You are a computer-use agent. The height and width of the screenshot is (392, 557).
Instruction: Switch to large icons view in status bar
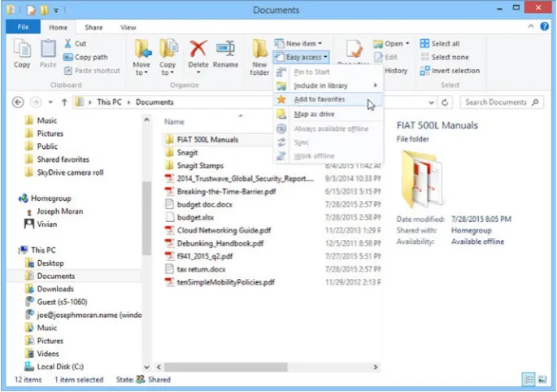[542, 380]
